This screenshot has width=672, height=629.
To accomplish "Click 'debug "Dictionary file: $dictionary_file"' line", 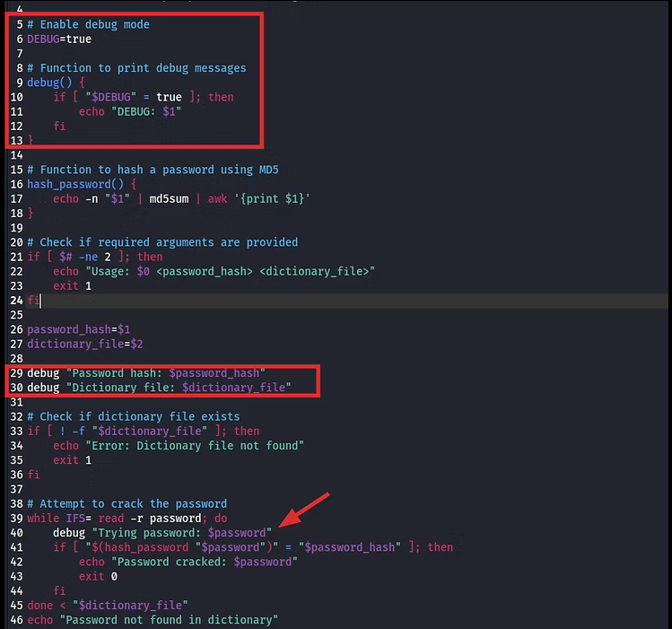I will (159, 388).
